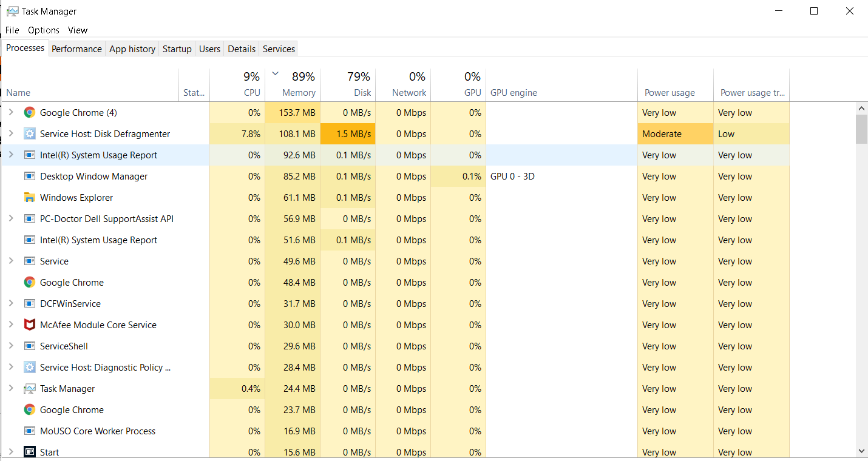Click the Chrome icon in 23.7 MB row
Screen dimensions: 868x461
coord(29,409)
